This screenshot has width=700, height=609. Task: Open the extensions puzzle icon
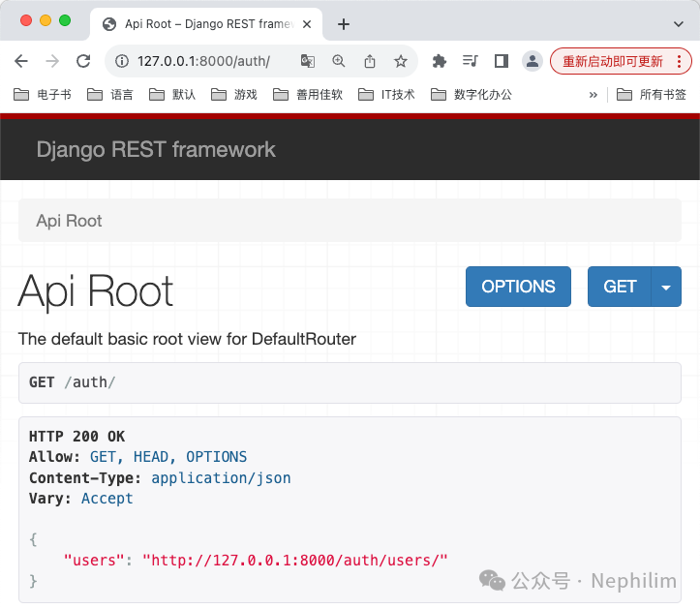[440, 61]
